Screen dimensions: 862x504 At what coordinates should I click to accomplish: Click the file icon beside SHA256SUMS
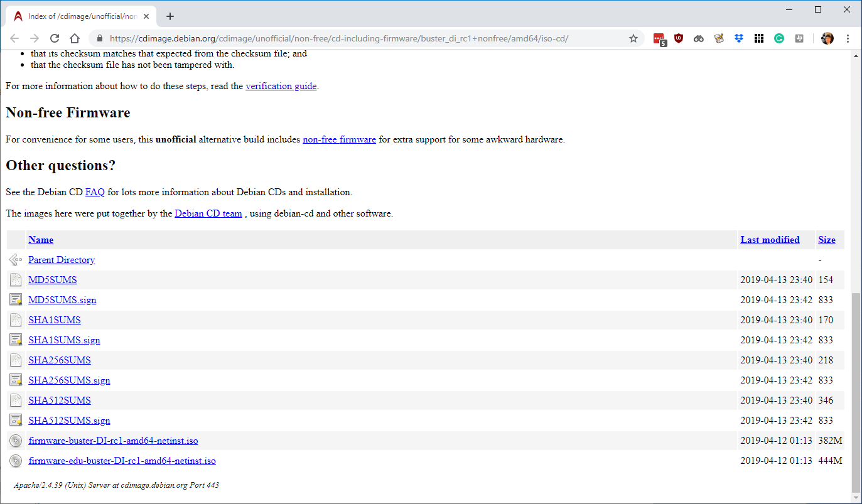pos(16,360)
